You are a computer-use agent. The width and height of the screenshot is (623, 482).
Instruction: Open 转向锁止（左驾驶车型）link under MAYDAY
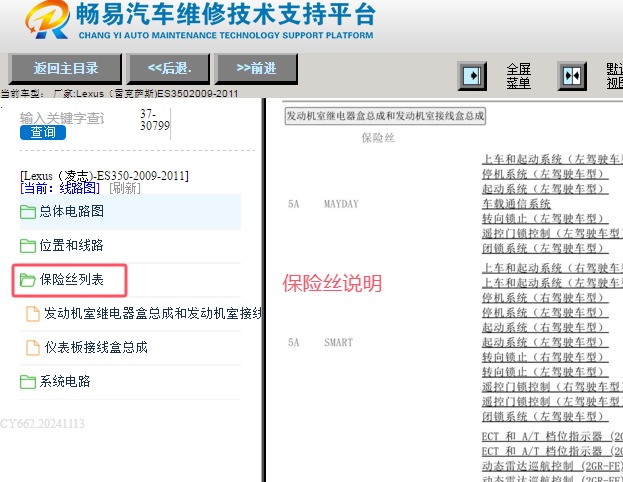click(545, 219)
